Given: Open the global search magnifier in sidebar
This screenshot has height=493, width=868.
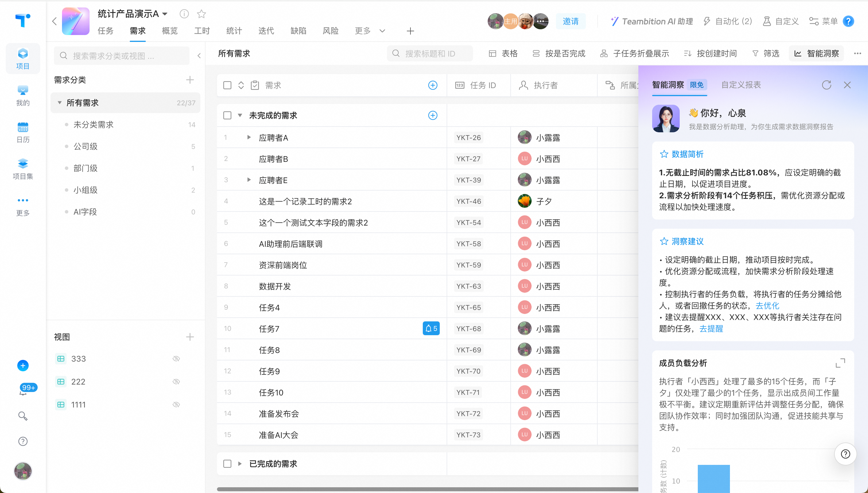Looking at the screenshot, I should click(23, 416).
